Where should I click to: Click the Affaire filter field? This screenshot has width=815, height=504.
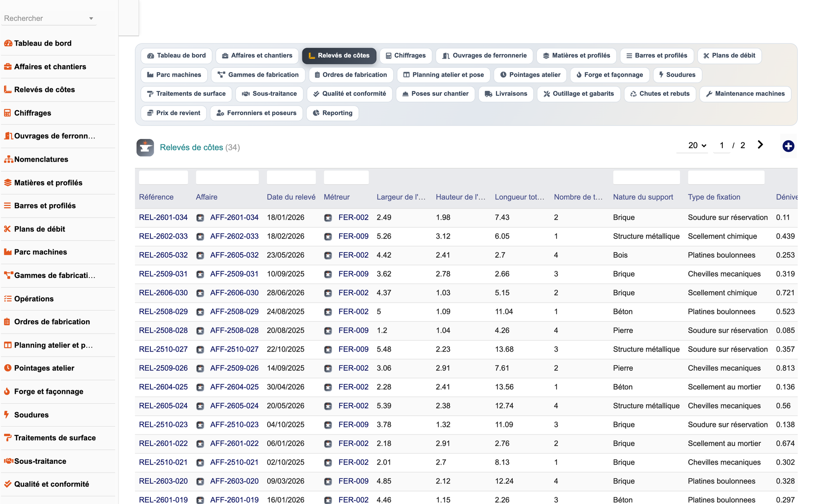[227, 177]
